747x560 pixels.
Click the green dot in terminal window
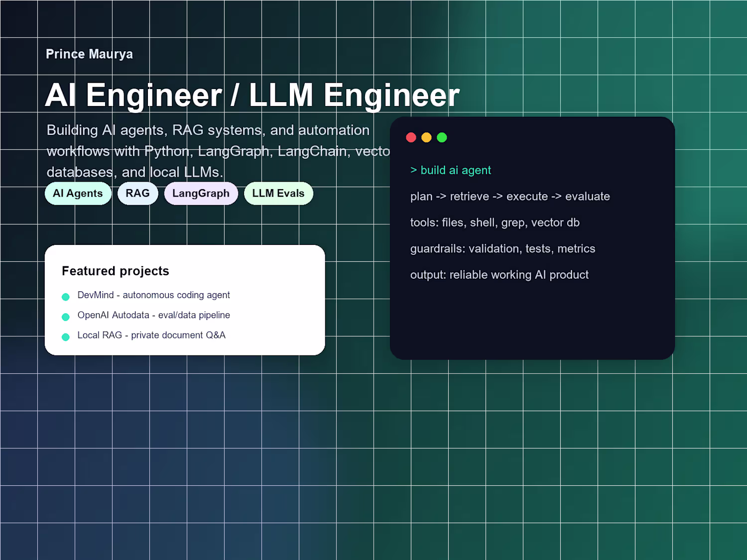(442, 137)
